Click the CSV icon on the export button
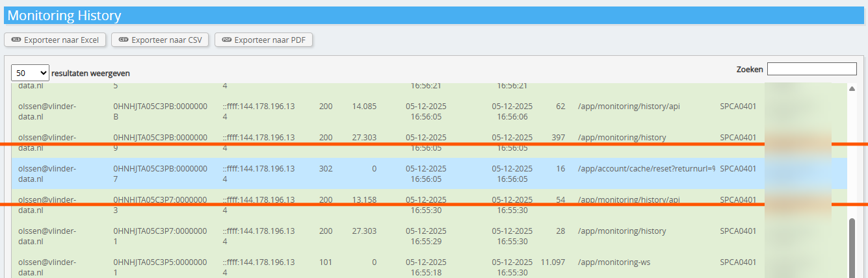This screenshot has height=278, width=868. pos(124,40)
